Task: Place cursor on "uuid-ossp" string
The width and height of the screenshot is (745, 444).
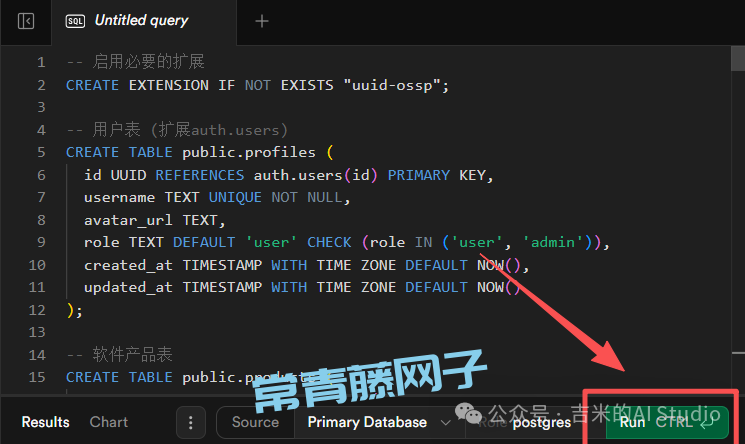Action: (x=393, y=85)
